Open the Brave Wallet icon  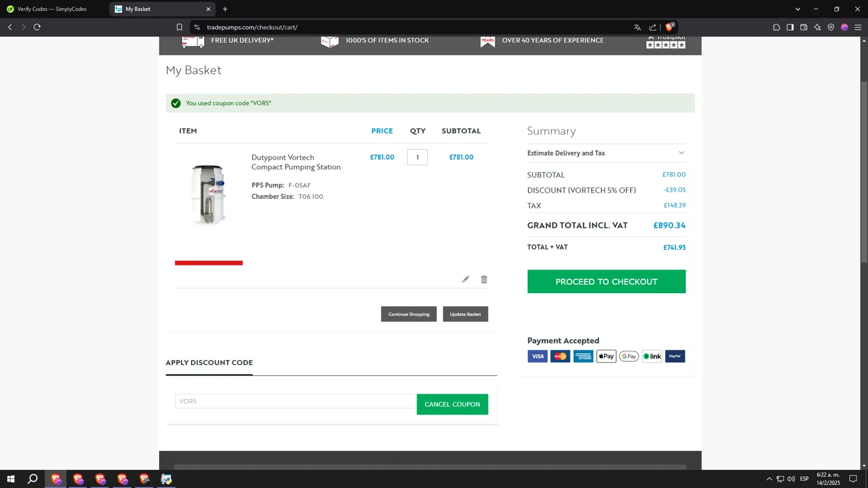804,27
